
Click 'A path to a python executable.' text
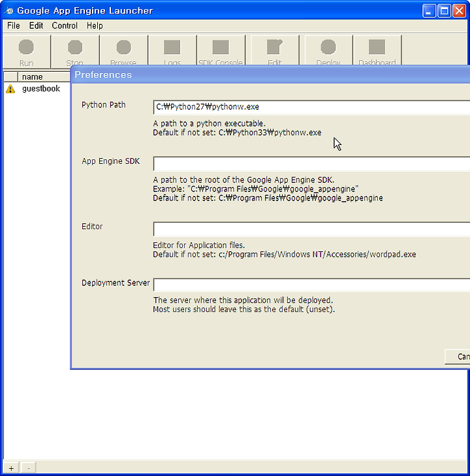click(210, 123)
